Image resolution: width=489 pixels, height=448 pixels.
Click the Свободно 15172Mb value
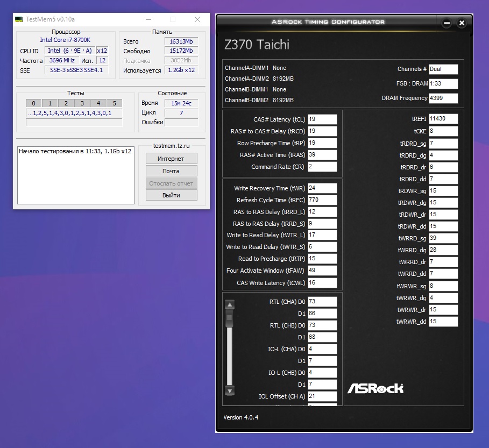coord(181,51)
